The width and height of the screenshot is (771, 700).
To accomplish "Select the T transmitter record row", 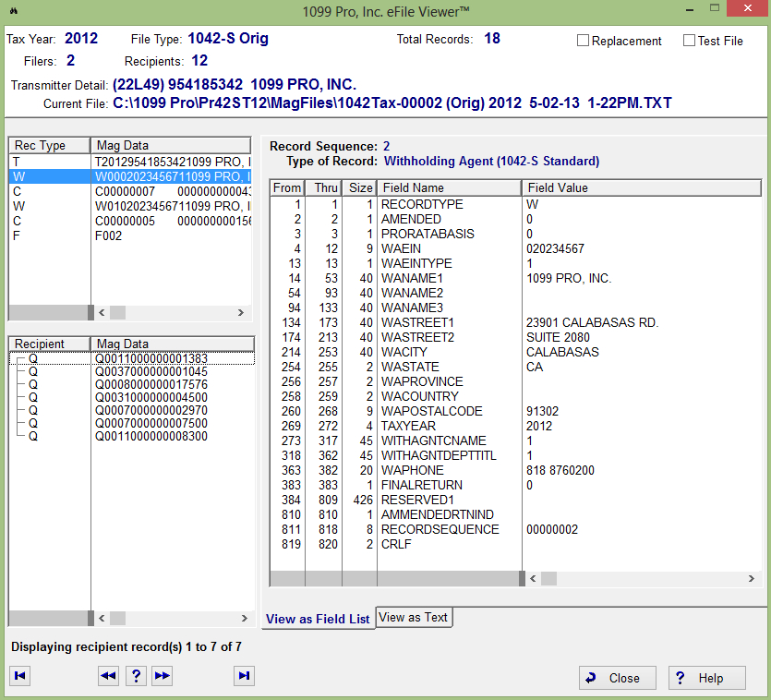I will (129, 162).
